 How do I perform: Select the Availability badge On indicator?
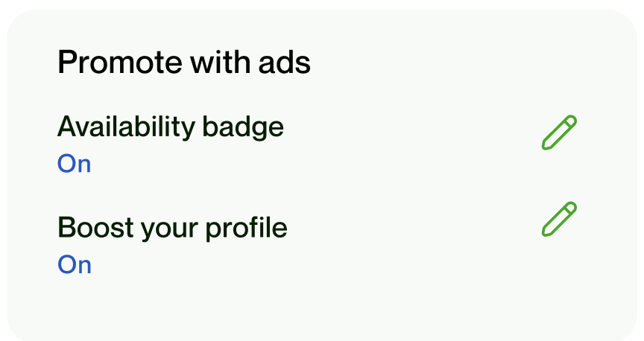(74, 164)
